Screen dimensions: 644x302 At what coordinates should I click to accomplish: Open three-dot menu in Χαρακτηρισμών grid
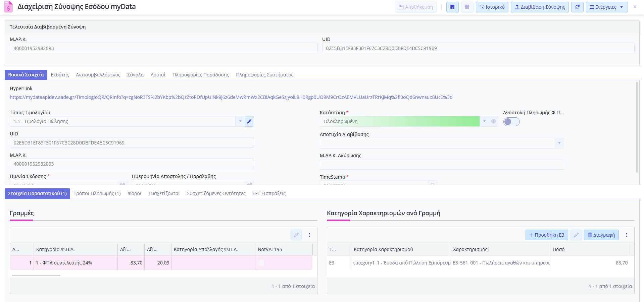point(626,235)
